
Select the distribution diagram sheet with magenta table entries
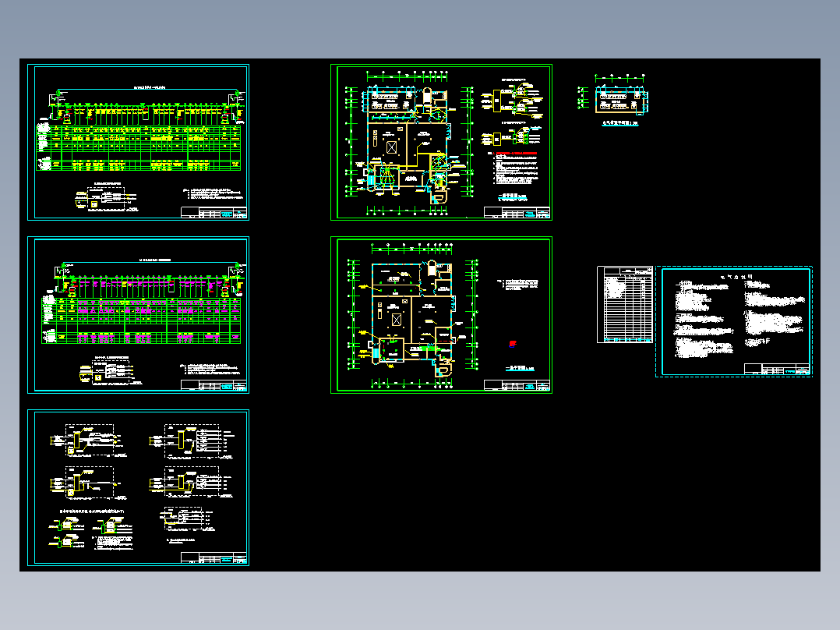[x=138, y=315]
